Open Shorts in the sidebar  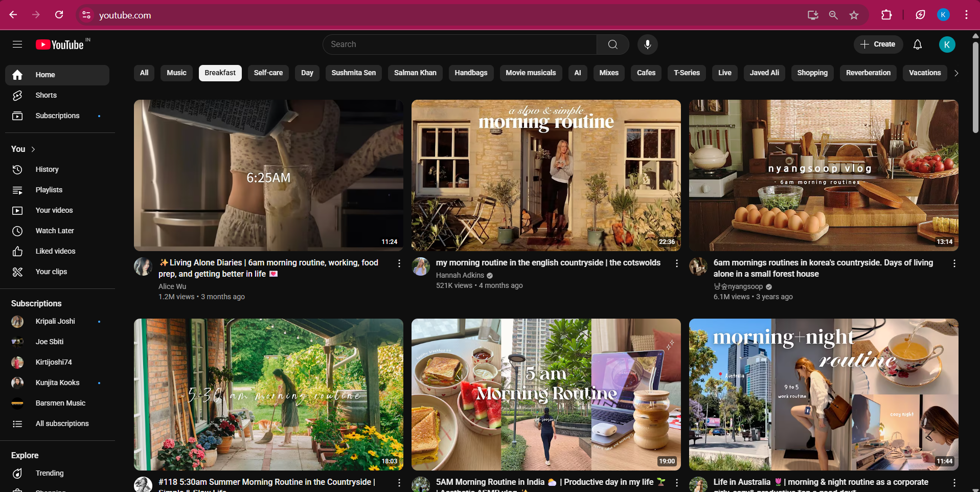coord(57,95)
